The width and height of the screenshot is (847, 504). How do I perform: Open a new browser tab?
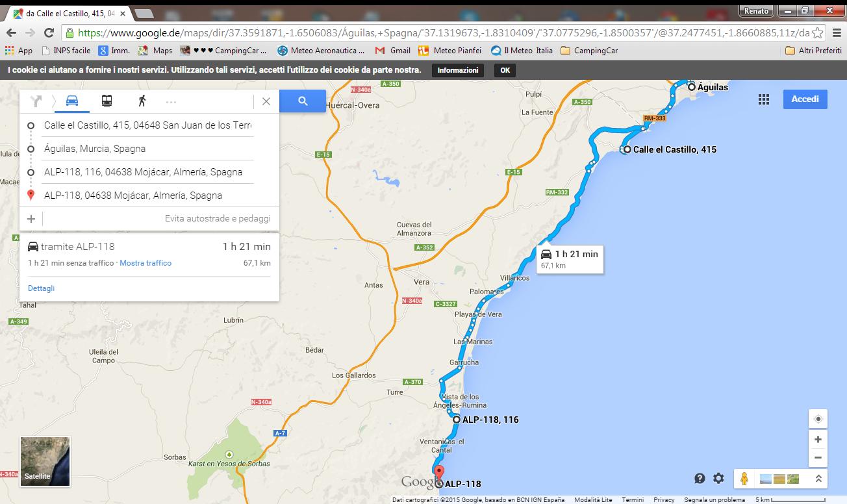(x=144, y=14)
